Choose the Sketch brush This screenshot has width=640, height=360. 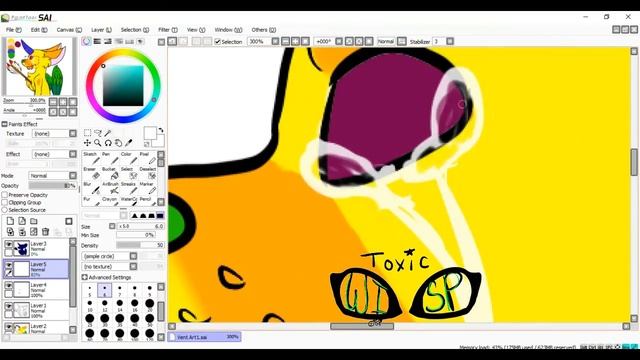click(x=91, y=159)
